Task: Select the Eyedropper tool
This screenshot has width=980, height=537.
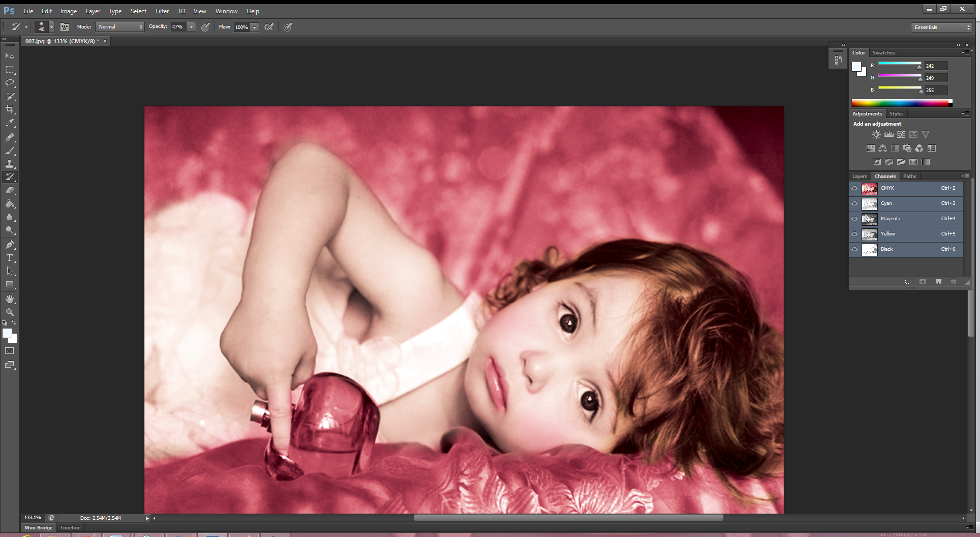Action: click(x=10, y=123)
